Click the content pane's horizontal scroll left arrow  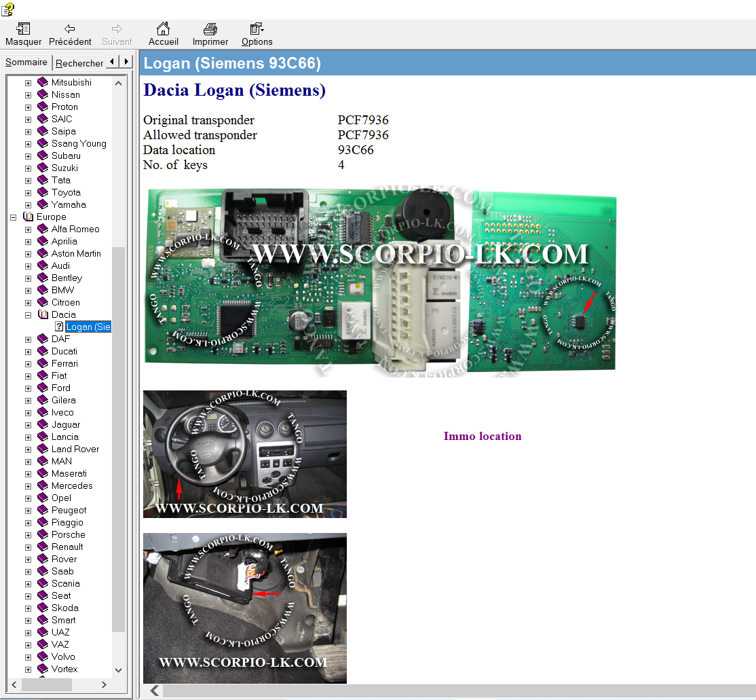click(x=155, y=690)
